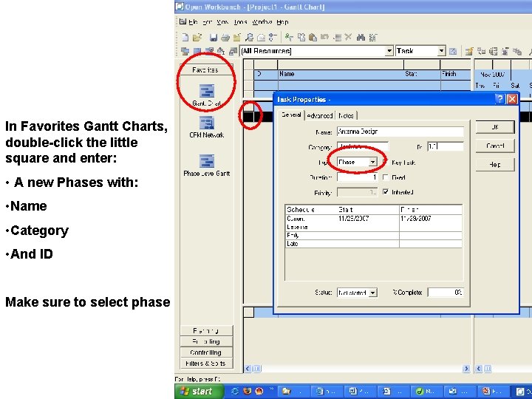Click the Category input field
This screenshot has width=532, height=399.
pos(363,147)
